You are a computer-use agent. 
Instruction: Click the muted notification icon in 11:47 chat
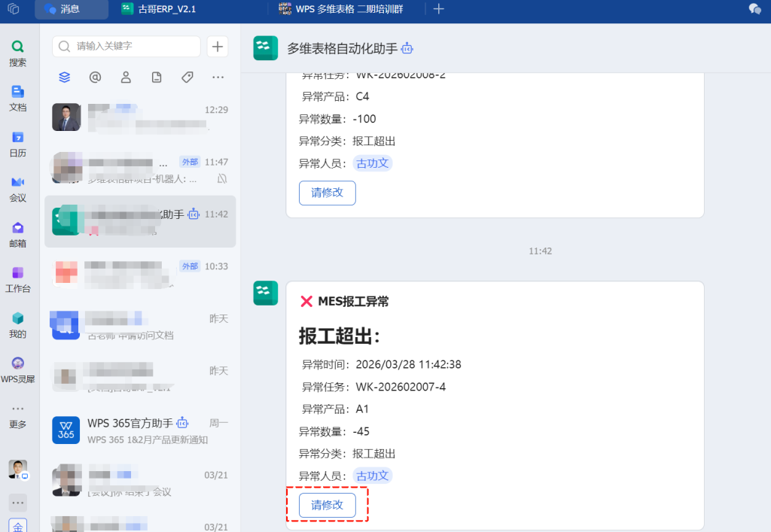pyautogui.click(x=222, y=178)
